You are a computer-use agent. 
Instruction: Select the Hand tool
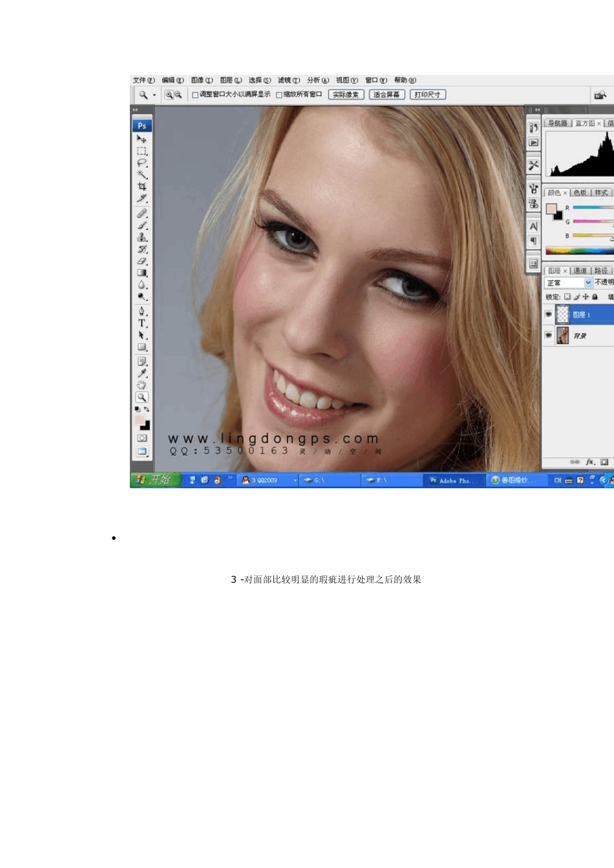point(142,385)
